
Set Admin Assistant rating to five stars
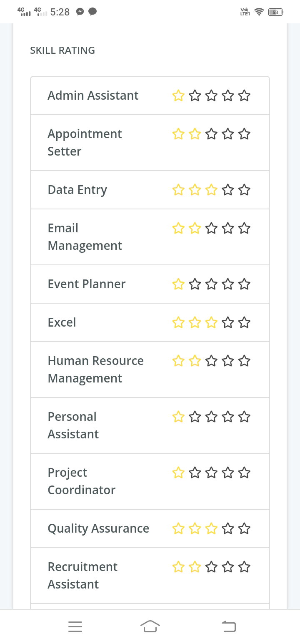245,96
